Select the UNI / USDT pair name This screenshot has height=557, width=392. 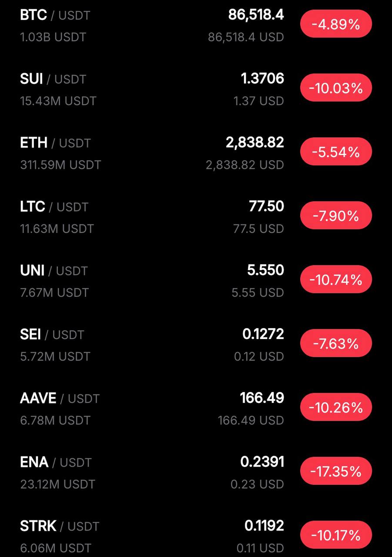click(x=54, y=271)
